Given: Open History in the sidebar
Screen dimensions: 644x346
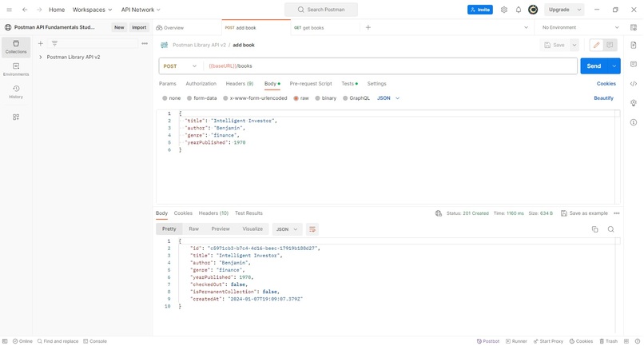Looking at the screenshot, I should 16,92.
